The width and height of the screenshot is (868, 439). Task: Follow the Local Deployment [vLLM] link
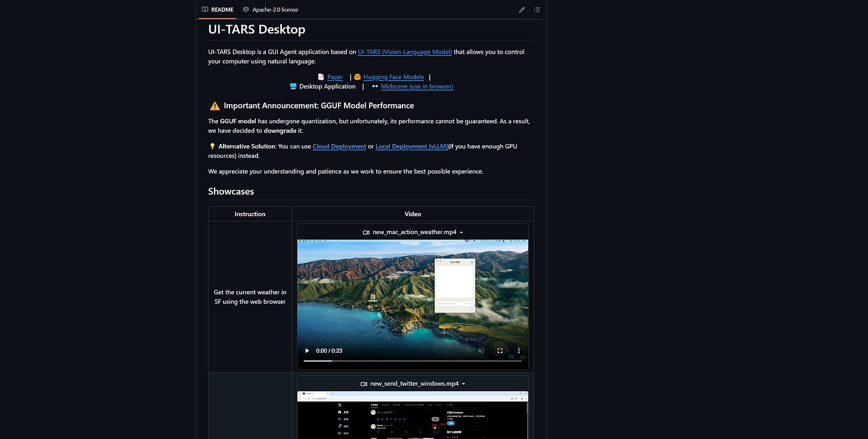click(x=411, y=146)
